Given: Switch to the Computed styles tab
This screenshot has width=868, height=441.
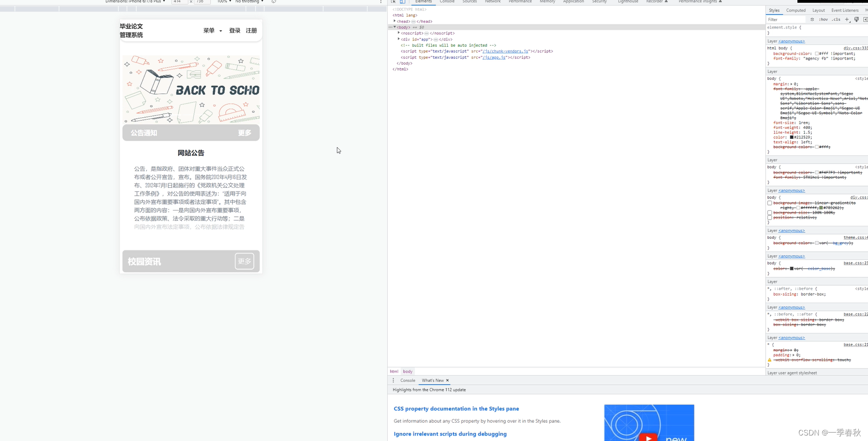Looking at the screenshot, I should (x=796, y=10).
